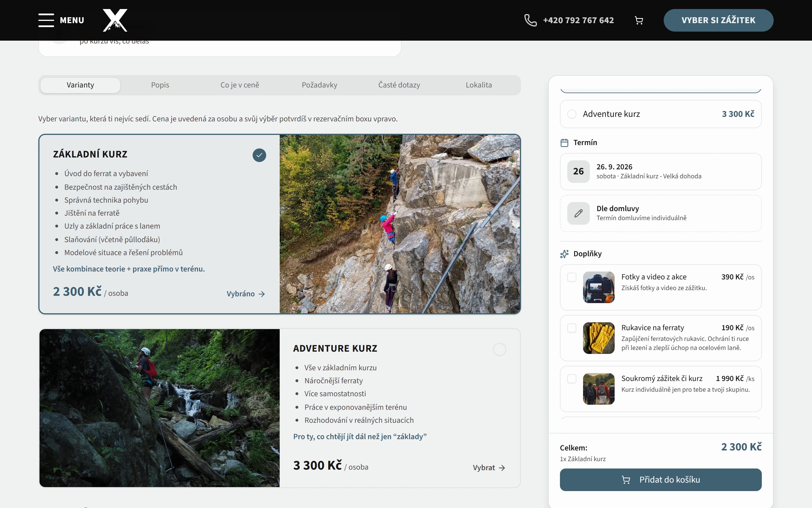This screenshot has width=812, height=508.
Task: Click the Vybráno link on Základní kurz
Action: click(246, 294)
